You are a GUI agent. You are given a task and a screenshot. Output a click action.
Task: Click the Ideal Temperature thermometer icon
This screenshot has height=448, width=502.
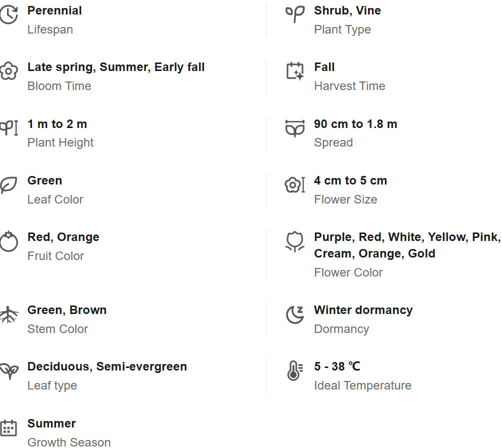[x=295, y=371]
